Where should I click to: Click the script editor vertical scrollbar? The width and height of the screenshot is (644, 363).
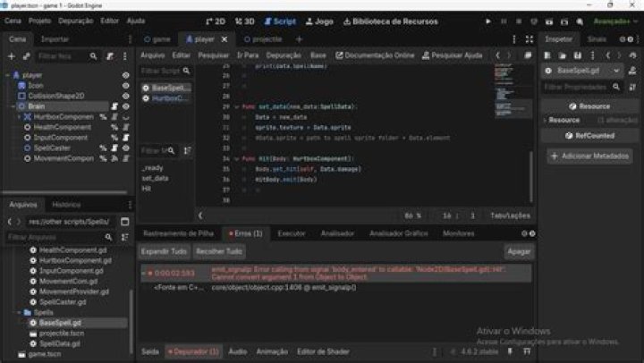click(x=531, y=176)
